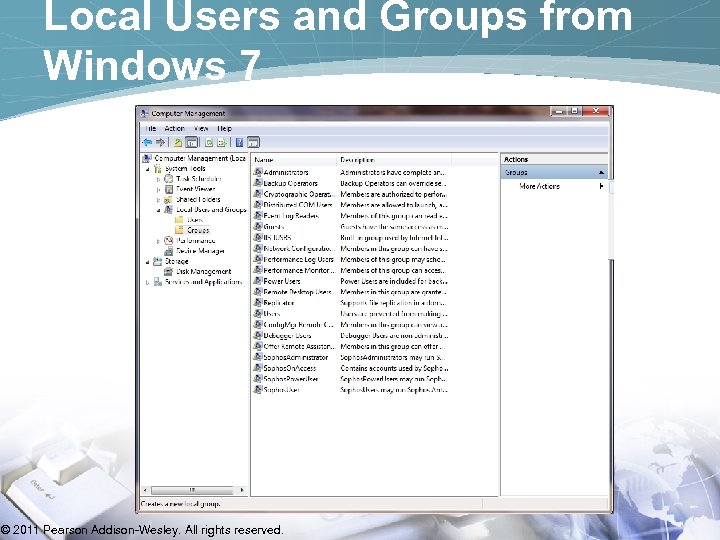Viewport: 720px width, 540px height.
Task: Expand the Services and Applications node
Action: tap(148, 282)
